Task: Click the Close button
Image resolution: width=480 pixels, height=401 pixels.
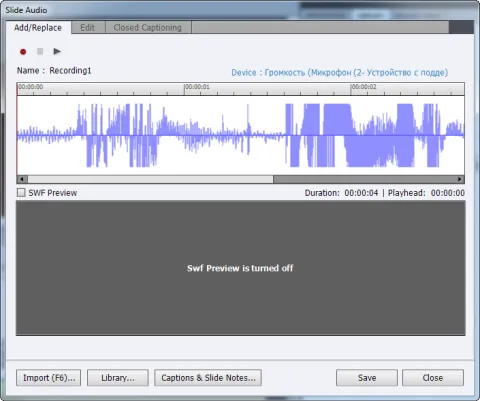Action: (433, 378)
